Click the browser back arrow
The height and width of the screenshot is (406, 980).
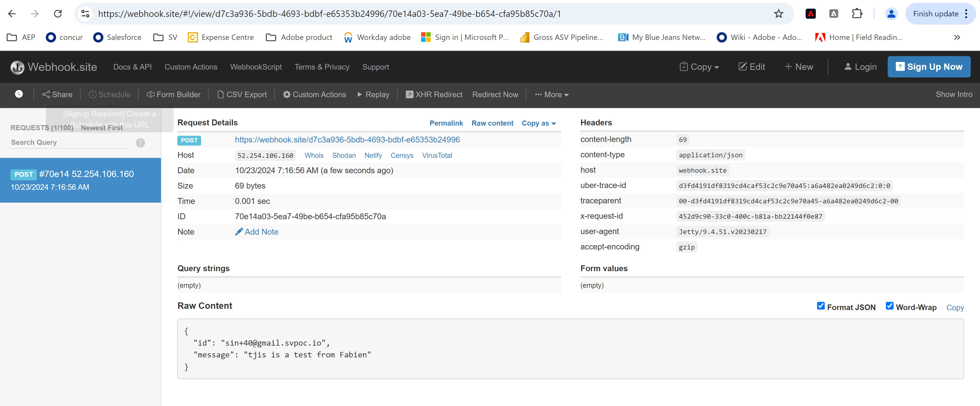pyautogui.click(x=12, y=14)
